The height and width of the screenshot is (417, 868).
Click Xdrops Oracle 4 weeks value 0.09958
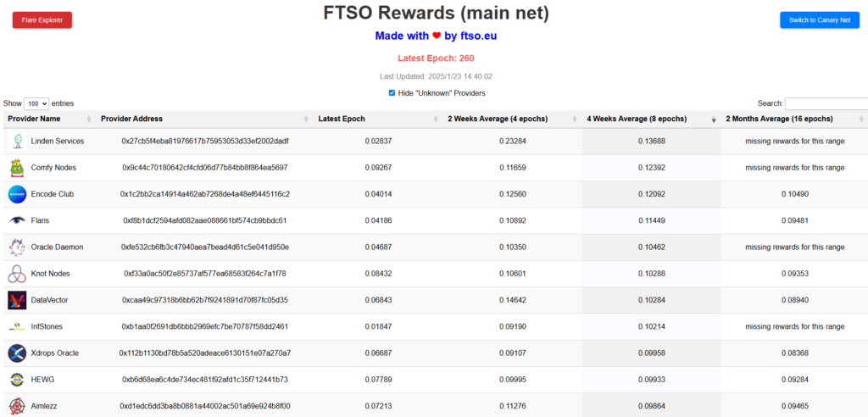click(652, 353)
